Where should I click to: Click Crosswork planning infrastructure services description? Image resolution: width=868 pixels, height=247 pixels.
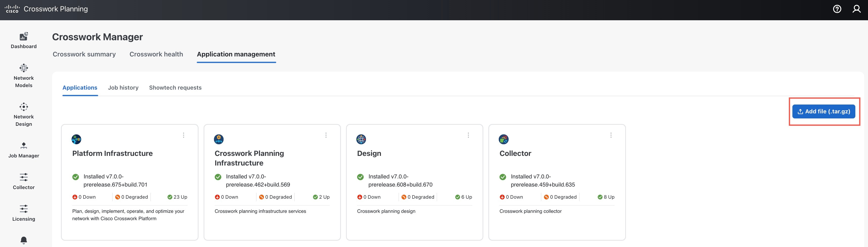pyautogui.click(x=260, y=211)
